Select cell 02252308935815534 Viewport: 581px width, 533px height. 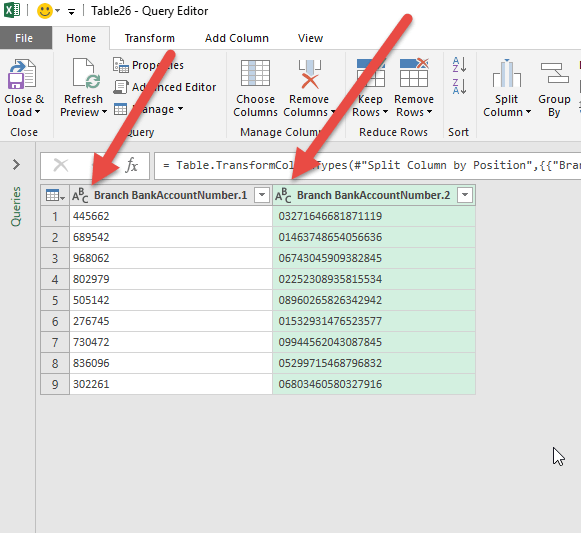[374, 279]
